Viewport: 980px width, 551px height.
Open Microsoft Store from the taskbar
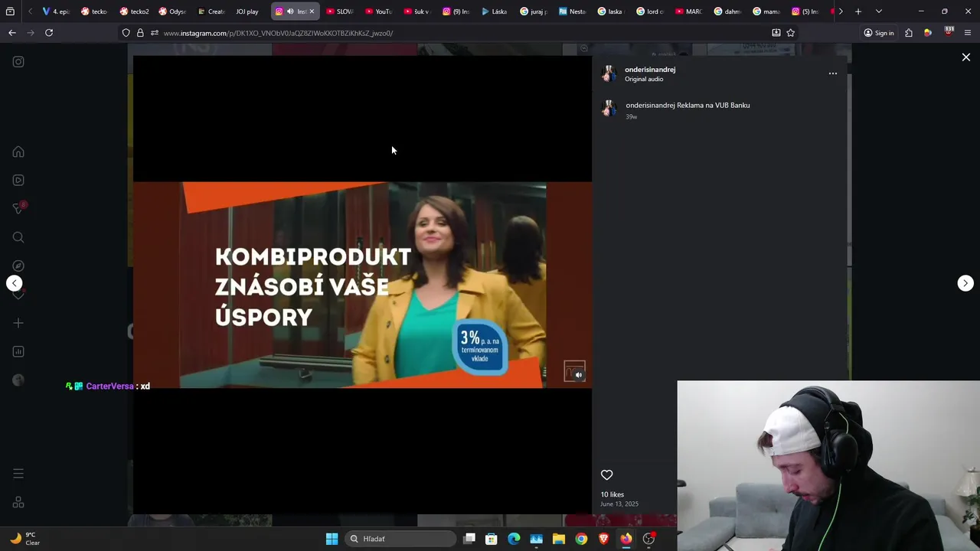point(492,539)
